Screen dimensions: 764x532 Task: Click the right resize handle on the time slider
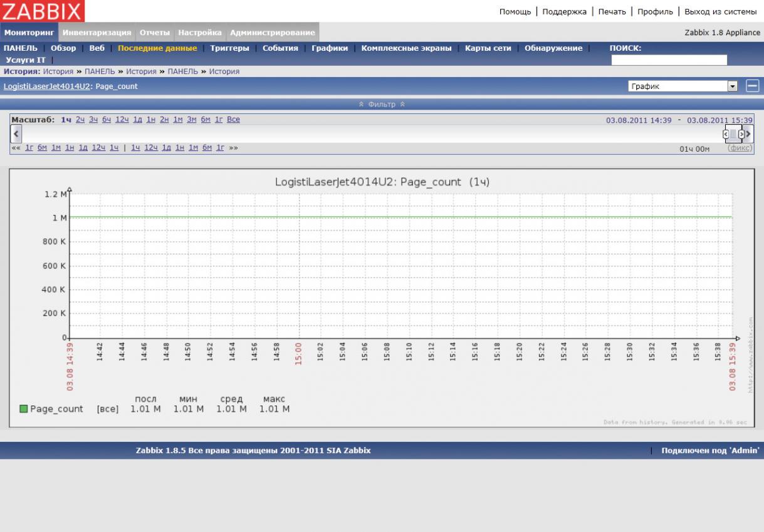click(741, 133)
